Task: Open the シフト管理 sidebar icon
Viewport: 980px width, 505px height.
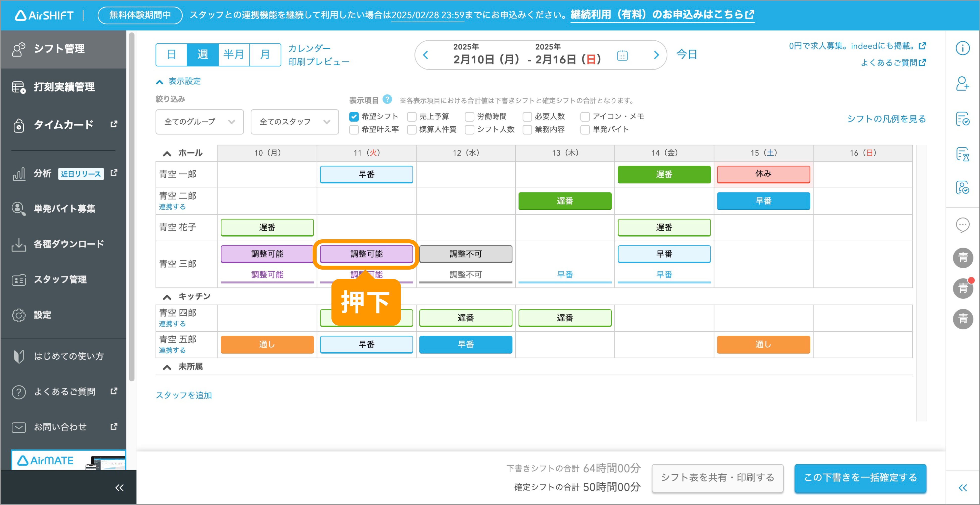Action: coord(19,49)
